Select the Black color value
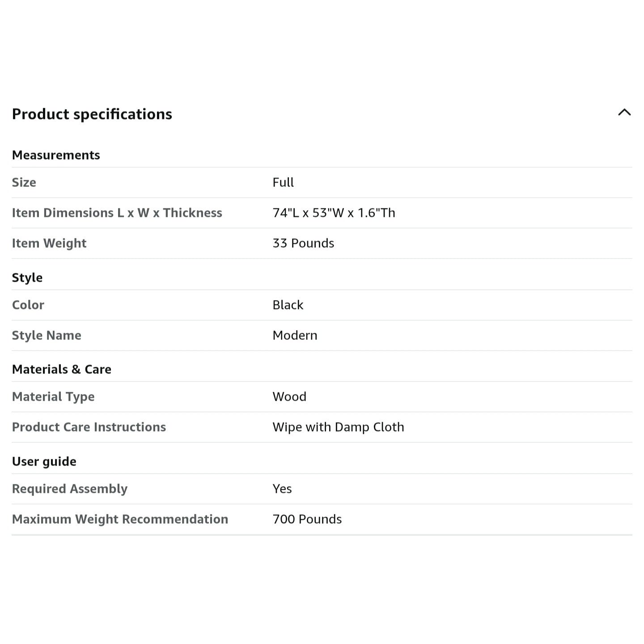This screenshot has height=644, width=644. click(288, 305)
